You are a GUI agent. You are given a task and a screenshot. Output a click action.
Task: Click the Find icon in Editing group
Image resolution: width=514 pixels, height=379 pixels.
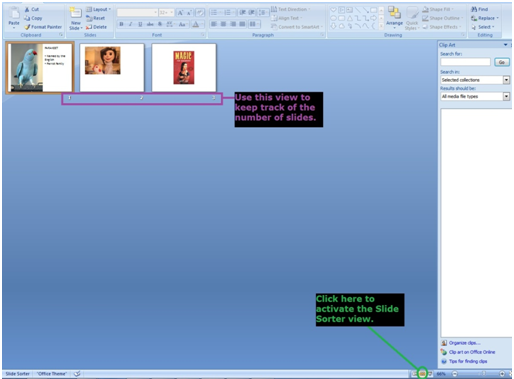[479, 9]
